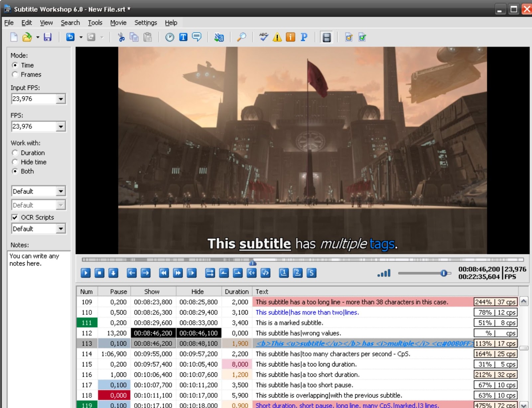Image resolution: width=532 pixels, height=408 pixels.
Task: Click the Save file floppy disk icon
Action: point(48,37)
